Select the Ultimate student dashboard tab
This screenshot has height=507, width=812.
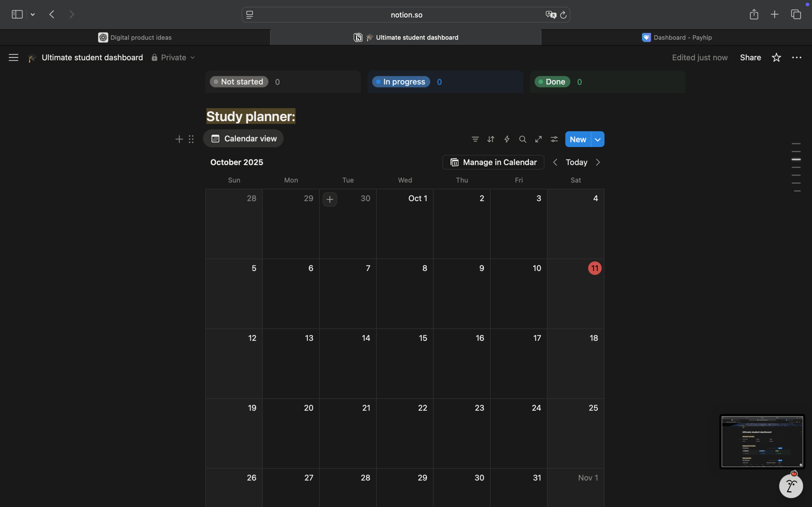click(x=406, y=37)
